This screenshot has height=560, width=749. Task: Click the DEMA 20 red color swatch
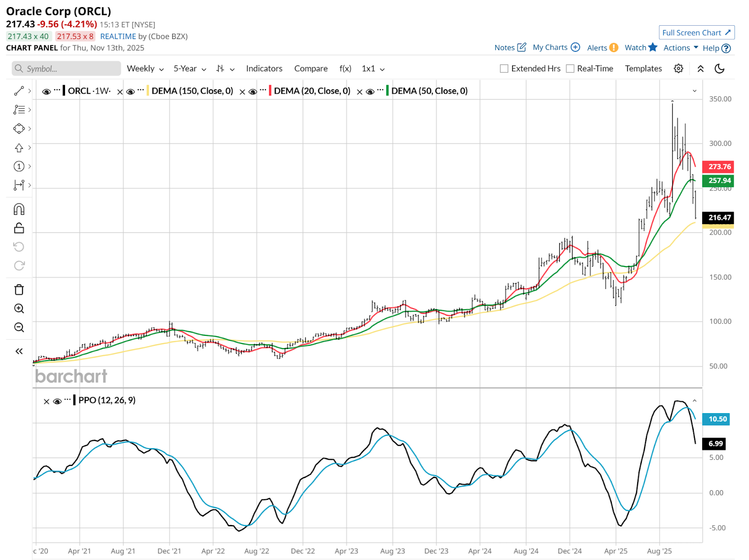[270, 91]
